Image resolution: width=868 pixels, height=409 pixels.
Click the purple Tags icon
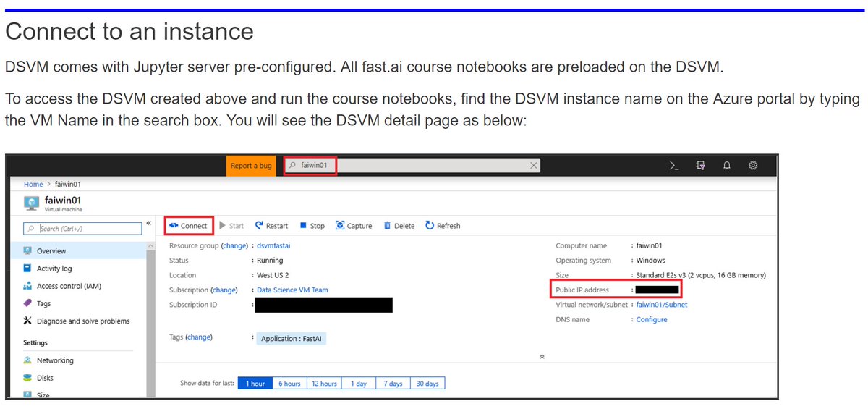pyautogui.click(x=27, y=304)
